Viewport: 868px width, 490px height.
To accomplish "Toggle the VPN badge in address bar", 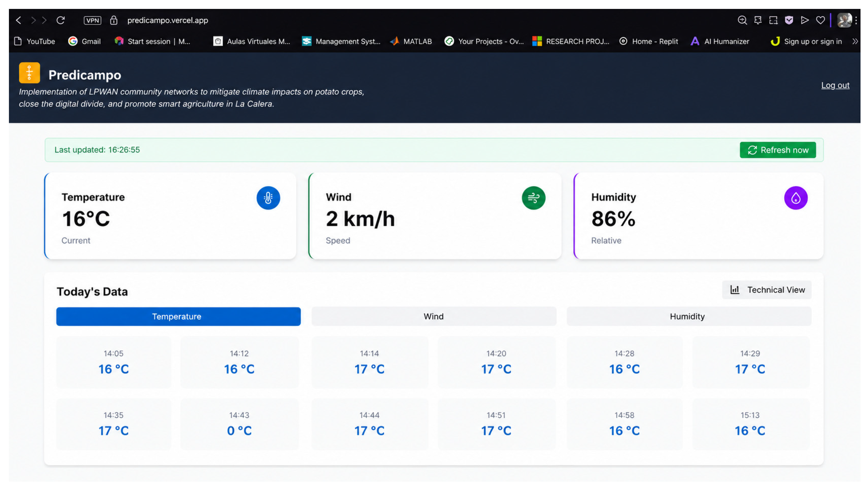I will pyautogui.click(x=92, y=20).
